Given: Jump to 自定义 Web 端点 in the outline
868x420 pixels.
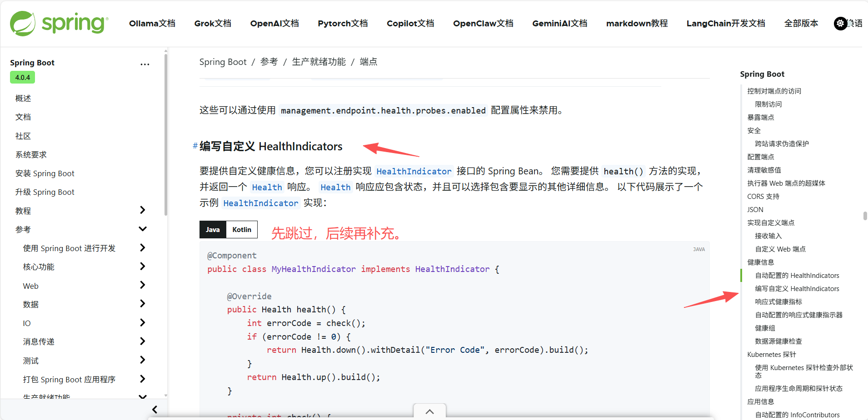Looking at the screenshot, I should 780,249.
